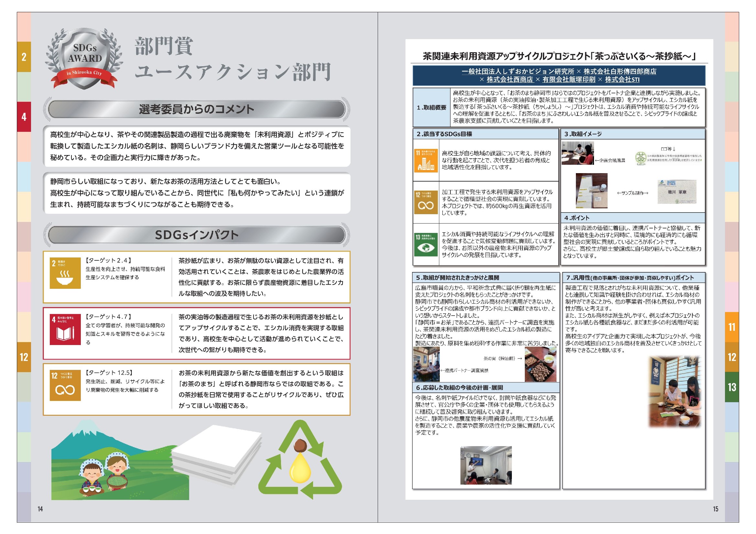
Task: Click the SDGsインパクト banner heading
Action: coord(197,235)
